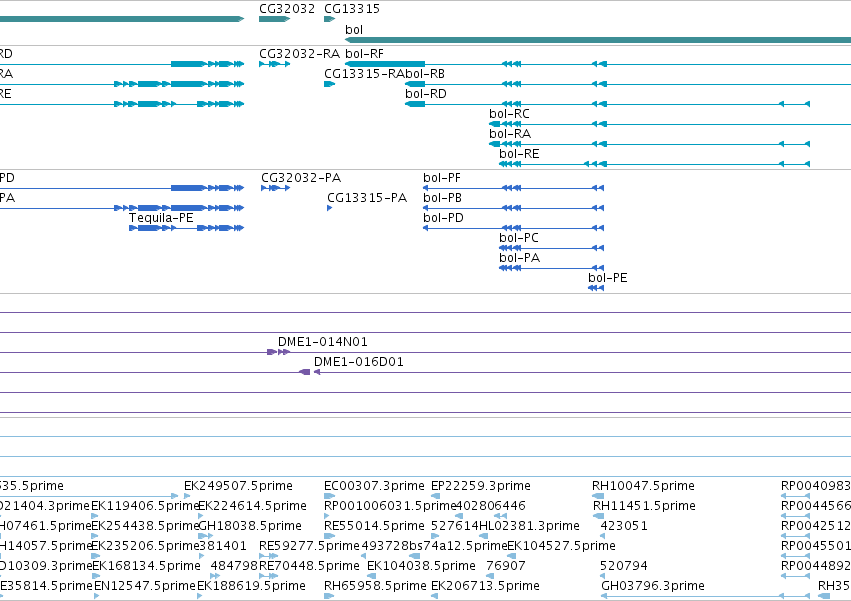
Task: Select the EK249507.5prime EST label
Action: click(238, 486)
